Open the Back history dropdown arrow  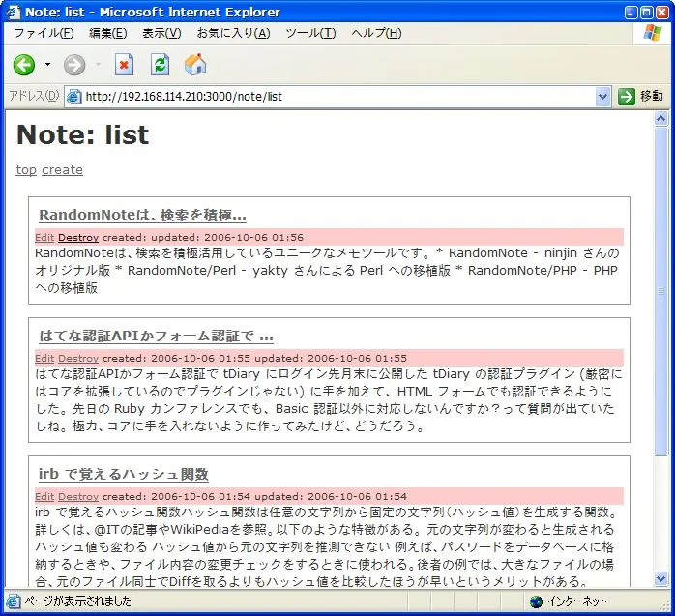(47, 65)
